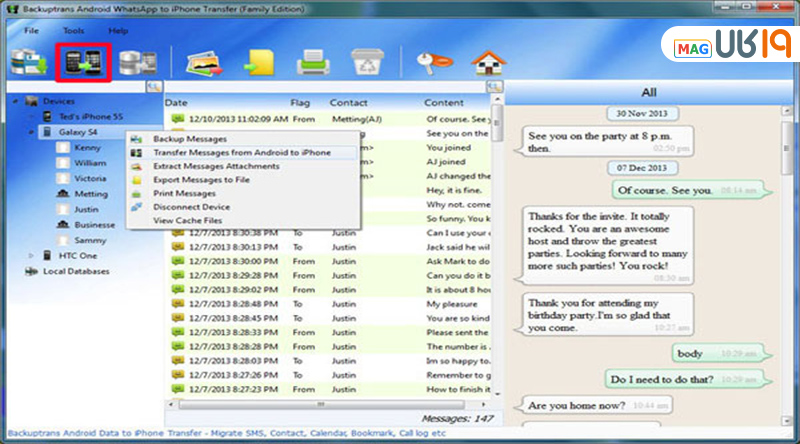Viewport: 800px width, 444px height.
Task: Sort by the Flag column header
Action: (300, 103)
